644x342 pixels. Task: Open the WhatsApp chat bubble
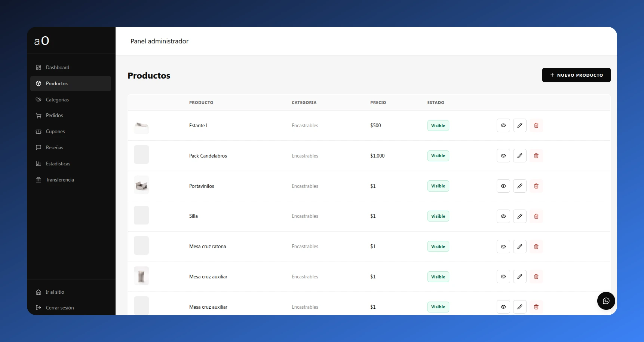pyautogui.click(x=606, y=301)
